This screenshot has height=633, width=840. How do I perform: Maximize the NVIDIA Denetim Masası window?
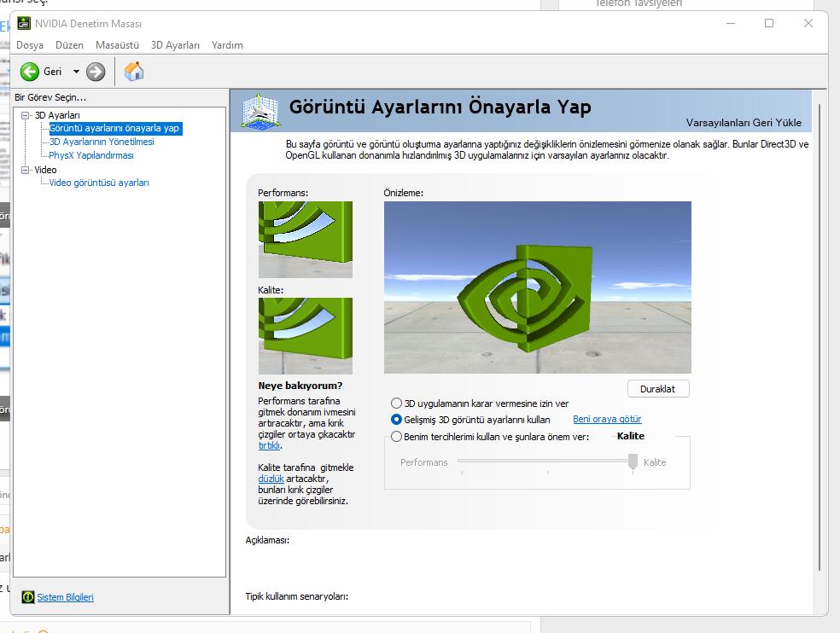point(769,23)
